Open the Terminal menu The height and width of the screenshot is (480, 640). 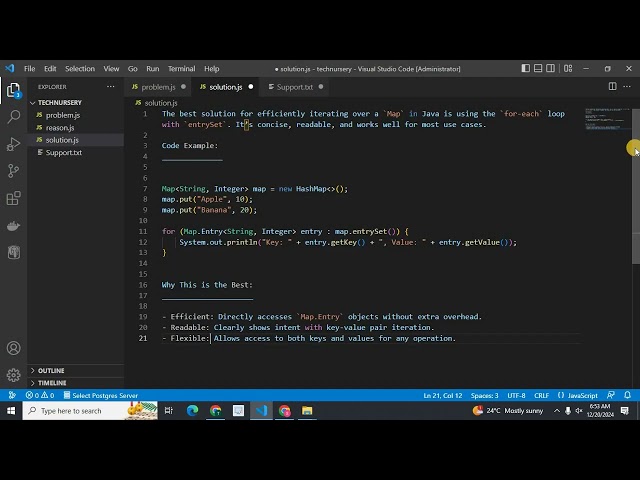[x=182, y=69]
